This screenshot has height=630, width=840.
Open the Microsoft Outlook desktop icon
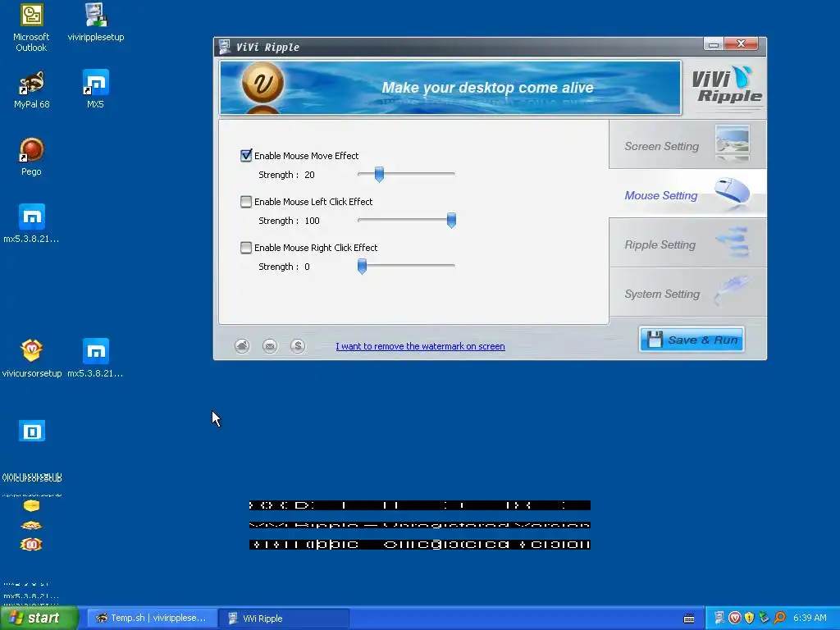31,28
